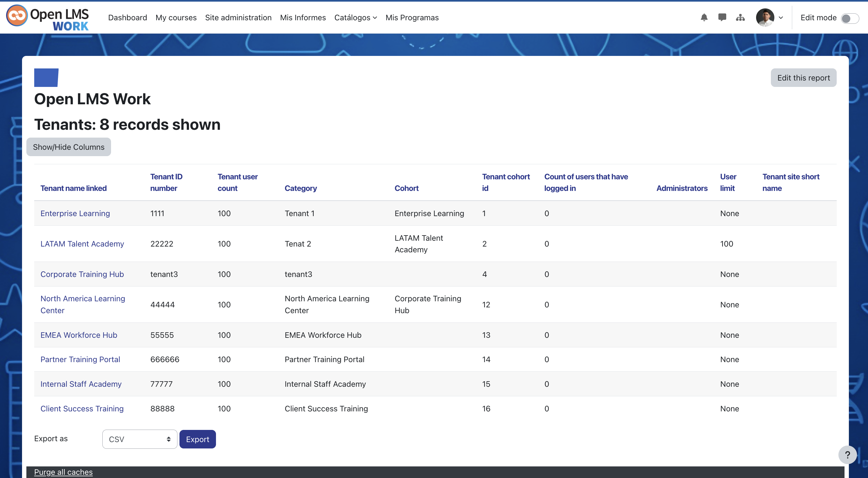Click the Open LMS Work logo
Viewport: 868px width, 478px height.
[x=48, y=17]
